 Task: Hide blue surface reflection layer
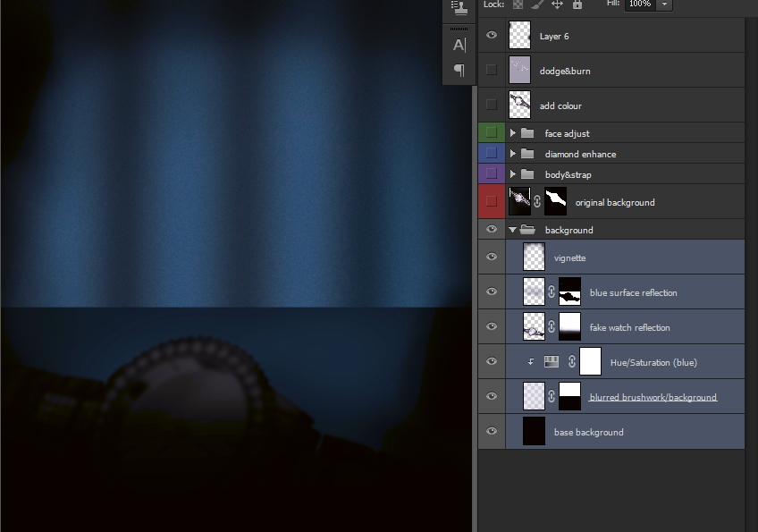[492, 291]
